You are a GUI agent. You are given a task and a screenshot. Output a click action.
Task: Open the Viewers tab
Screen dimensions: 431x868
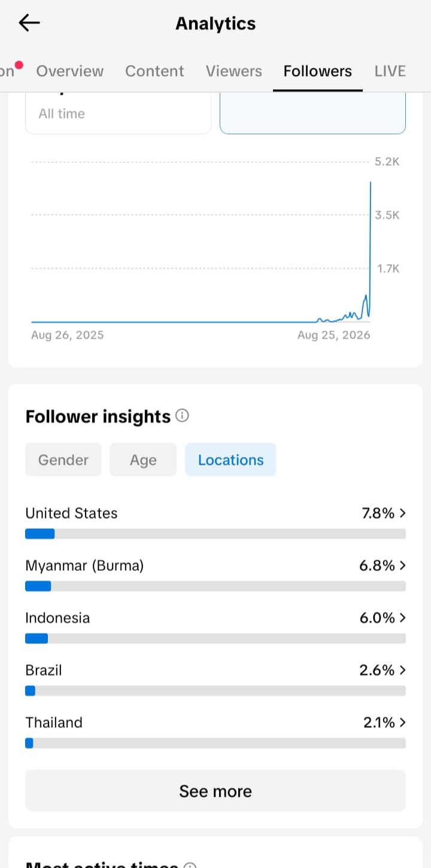[234, 71]
